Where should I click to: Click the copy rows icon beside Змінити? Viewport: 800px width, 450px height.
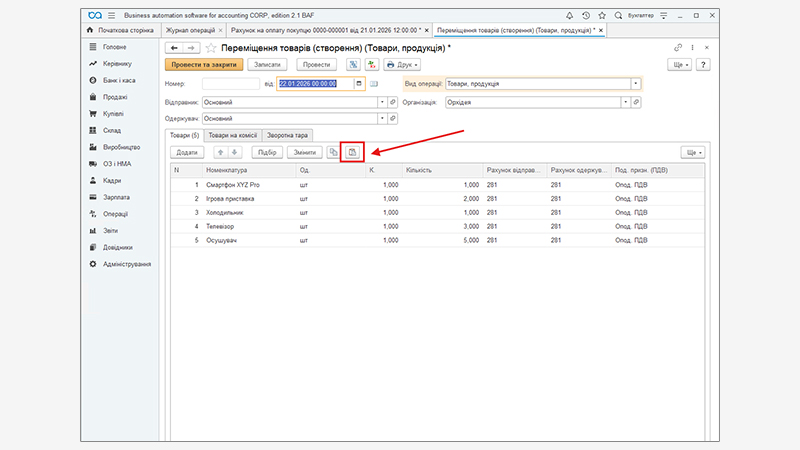click(333, 152)
